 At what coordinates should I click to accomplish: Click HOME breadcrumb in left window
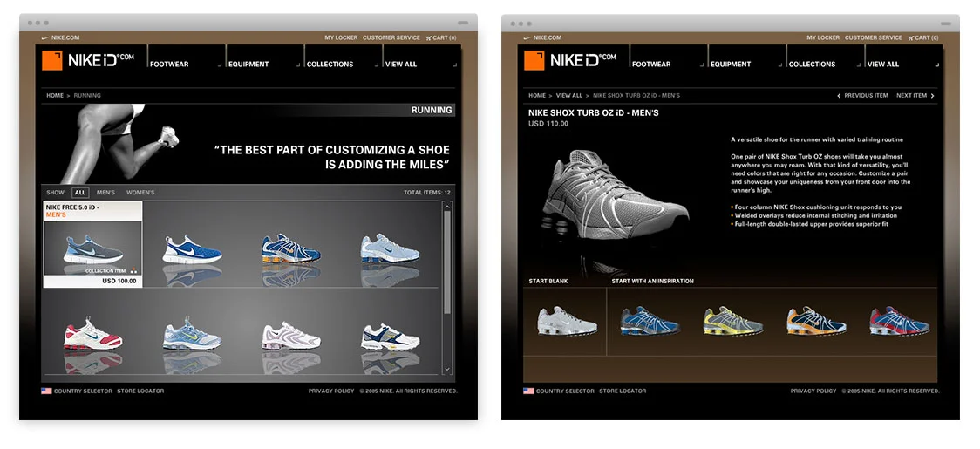pyautogui.click(x=55, y=96)
